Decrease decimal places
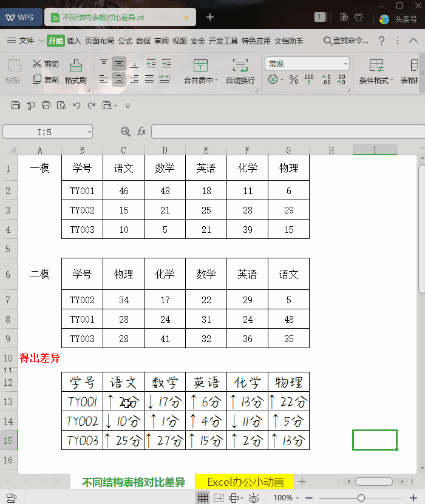 [x=341, y=79]
